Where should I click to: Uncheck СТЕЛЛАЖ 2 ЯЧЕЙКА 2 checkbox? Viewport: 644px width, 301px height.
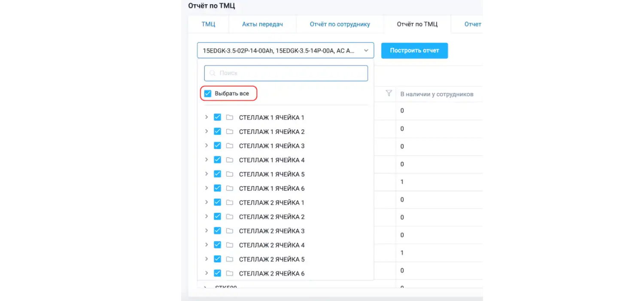tap(217, 216)
